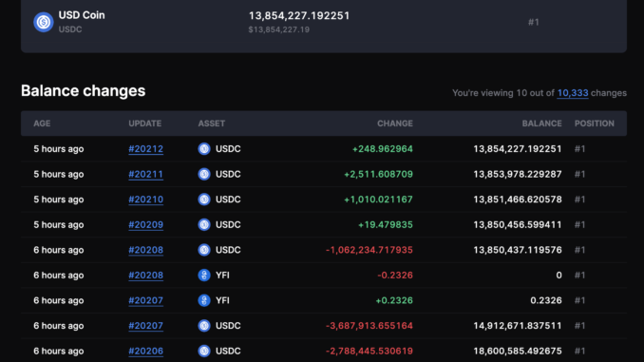
Task: Click change value -0.2326
Action: coord(395,276)
